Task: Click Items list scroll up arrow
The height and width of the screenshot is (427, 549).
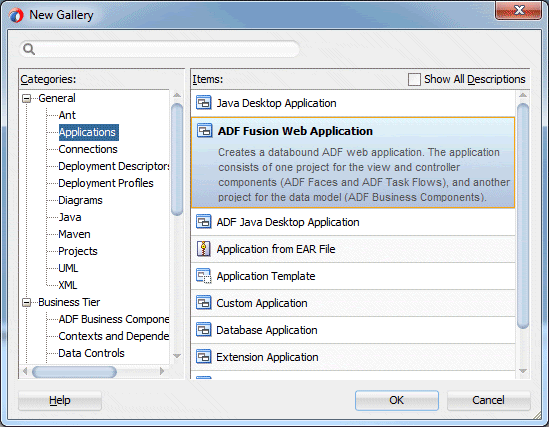Action: coord(523,95)
